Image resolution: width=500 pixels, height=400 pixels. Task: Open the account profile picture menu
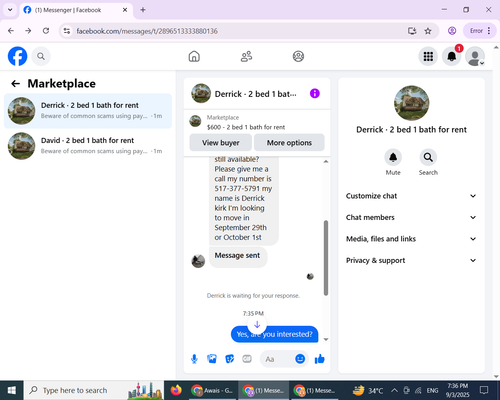(x=475, y=56)
